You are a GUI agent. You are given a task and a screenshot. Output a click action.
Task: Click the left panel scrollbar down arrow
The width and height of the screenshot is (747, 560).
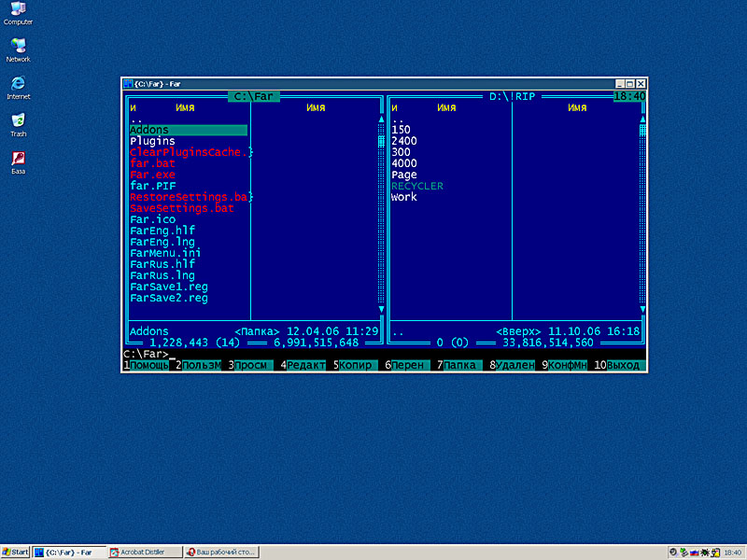coord(381,310)
